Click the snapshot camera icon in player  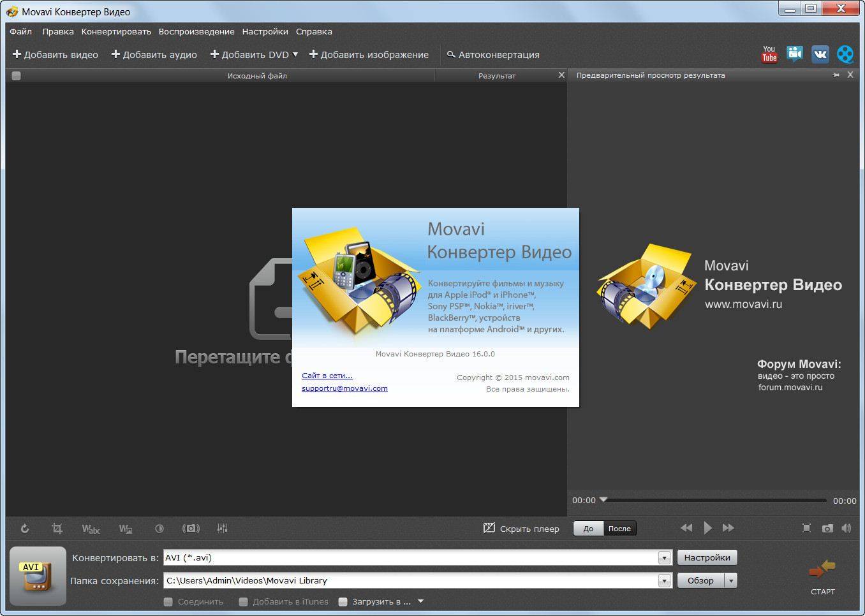tap(827, 528)
